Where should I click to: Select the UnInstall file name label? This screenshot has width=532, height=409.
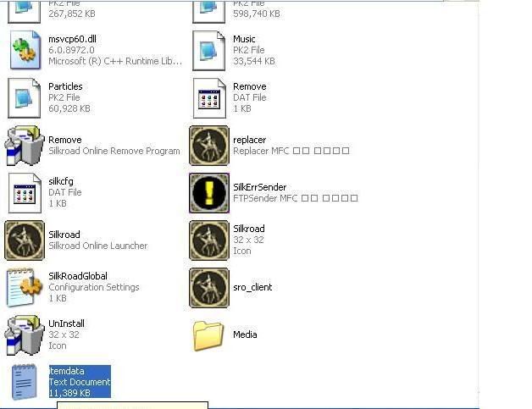point(66,323)
